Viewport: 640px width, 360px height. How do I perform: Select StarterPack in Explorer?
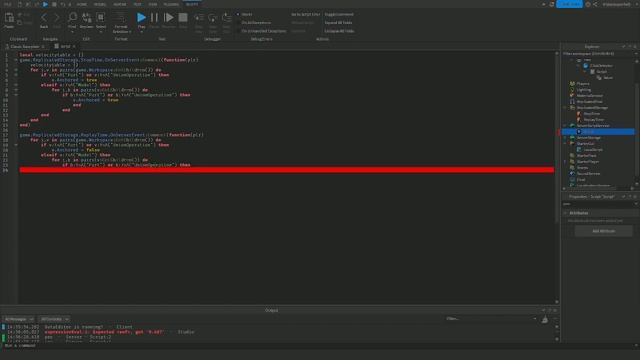587,156
